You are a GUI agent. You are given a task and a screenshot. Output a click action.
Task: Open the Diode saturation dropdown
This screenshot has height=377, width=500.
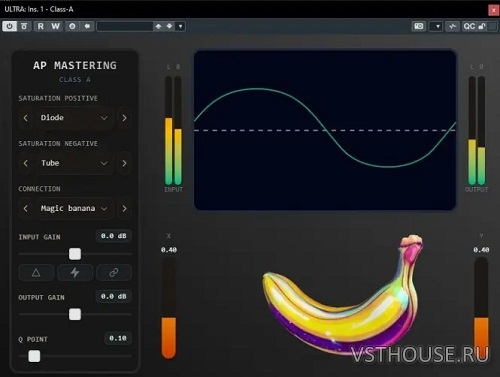click(74, 118)
